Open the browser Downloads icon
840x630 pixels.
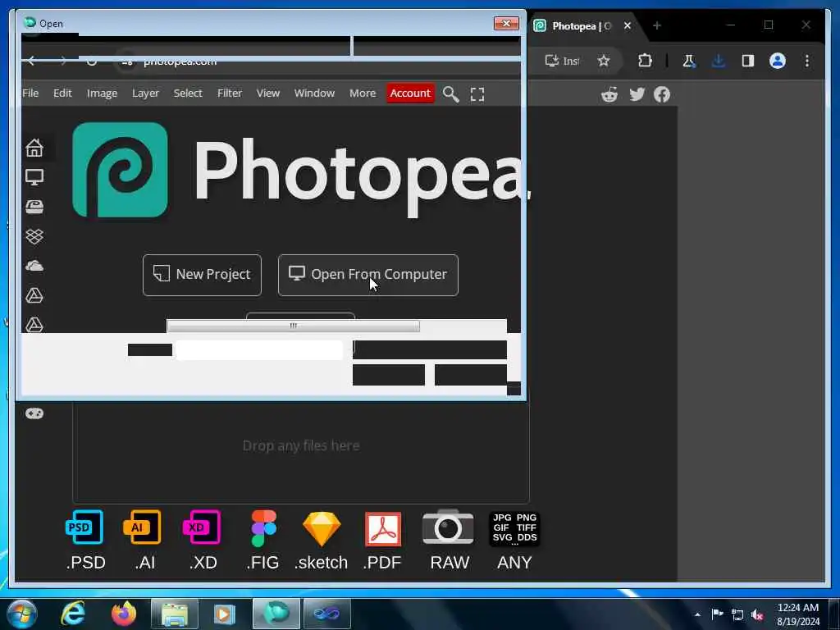click(x=719, y=61)
